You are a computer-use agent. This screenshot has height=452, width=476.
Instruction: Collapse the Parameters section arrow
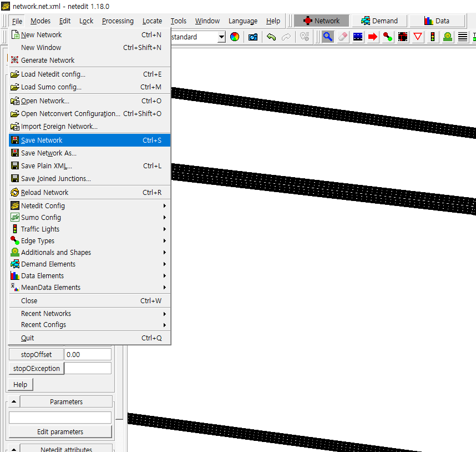14,401
